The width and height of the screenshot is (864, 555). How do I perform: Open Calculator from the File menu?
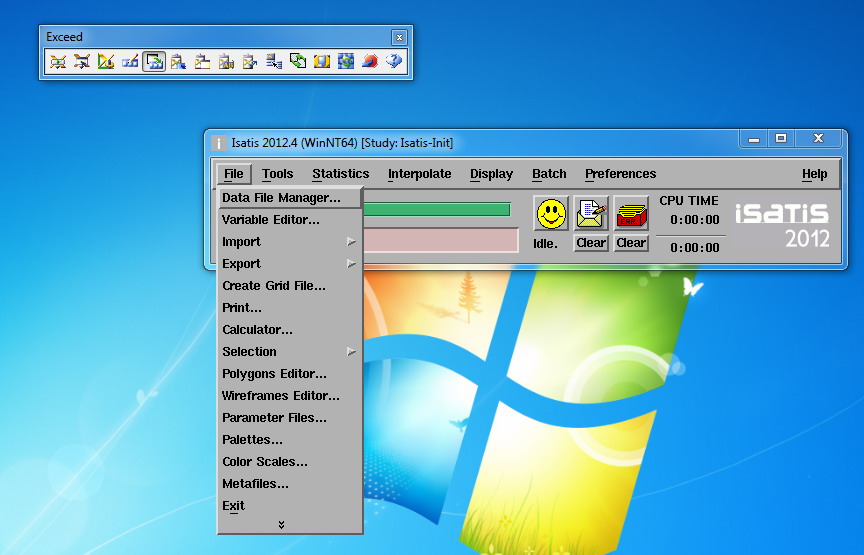[x=290, y=330]
